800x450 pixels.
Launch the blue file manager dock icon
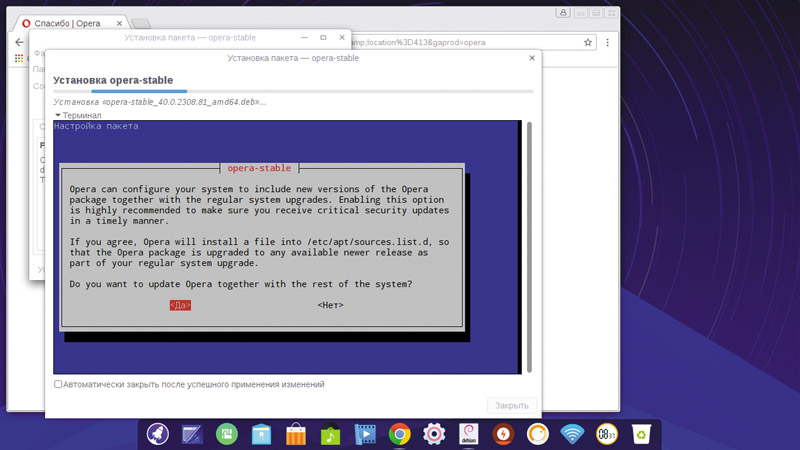pyautogui.click(x=261, y=435)
